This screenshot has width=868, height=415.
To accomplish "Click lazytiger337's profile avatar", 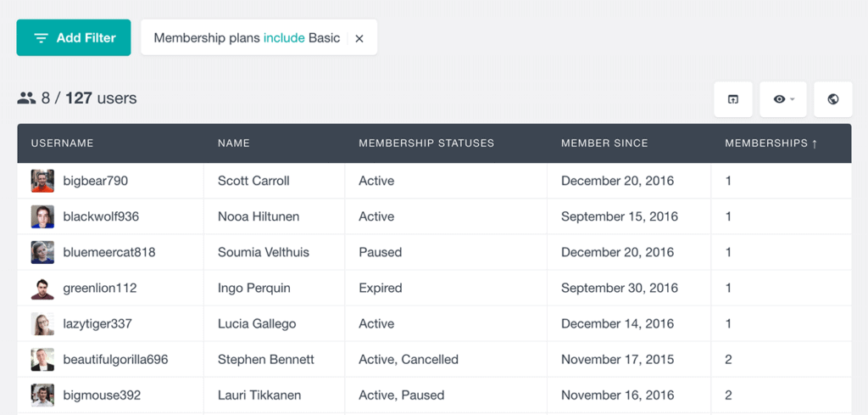I will click(x=42, y=323).
